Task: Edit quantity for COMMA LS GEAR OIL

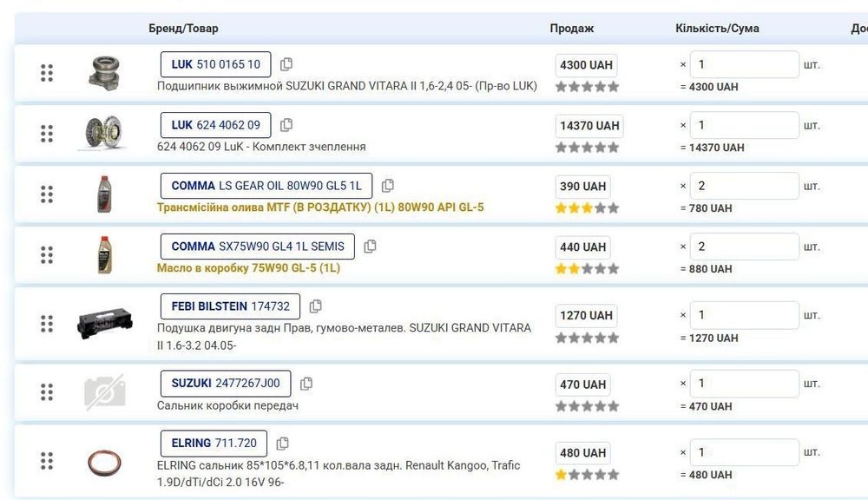Action: 744,186
